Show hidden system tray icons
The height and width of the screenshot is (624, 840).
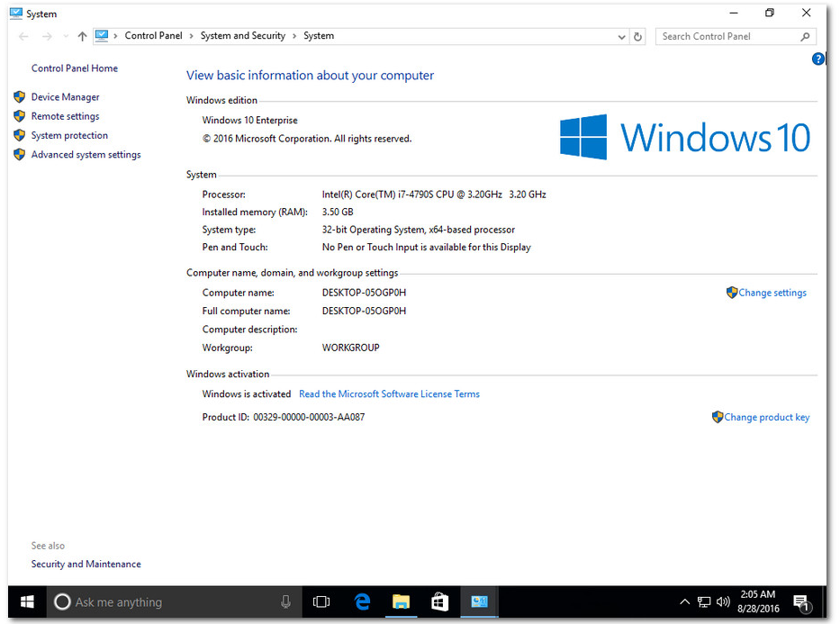(684, 601)
